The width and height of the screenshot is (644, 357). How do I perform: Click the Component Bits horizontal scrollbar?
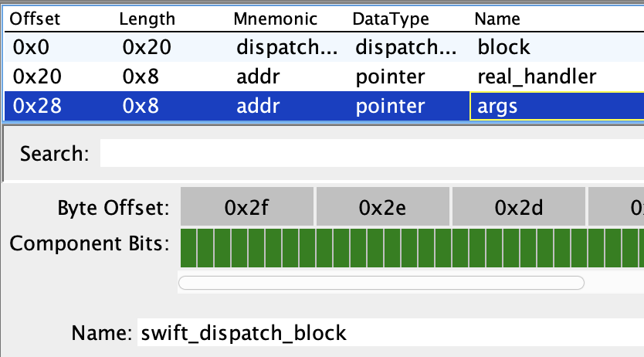tap(381, 283)
